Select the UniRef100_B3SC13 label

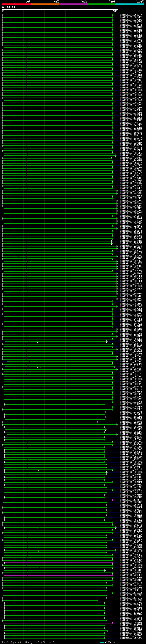[131, 593]
